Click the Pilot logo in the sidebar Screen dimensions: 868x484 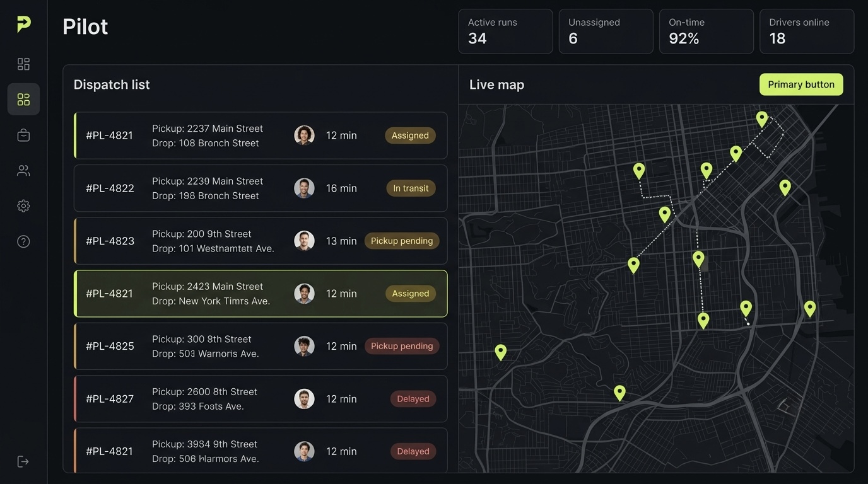point(23,25)
